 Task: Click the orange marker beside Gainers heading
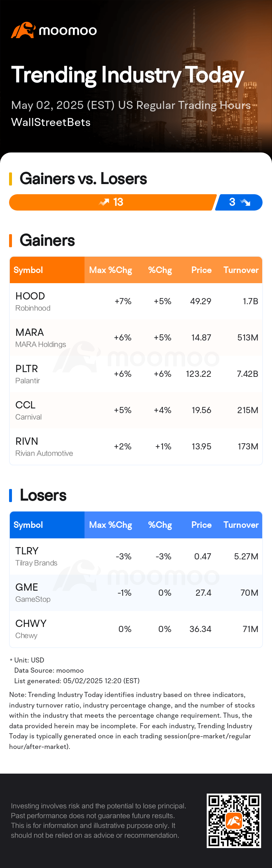point(11,241)
